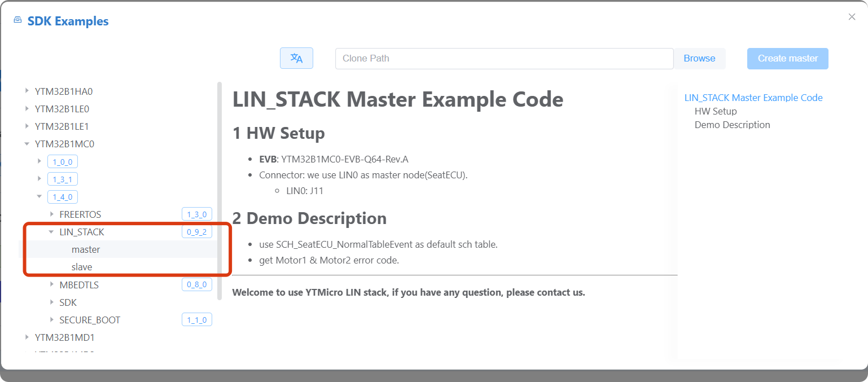
Task: Collapse the LIN_STACK node arrow
Action: [51, 232]
